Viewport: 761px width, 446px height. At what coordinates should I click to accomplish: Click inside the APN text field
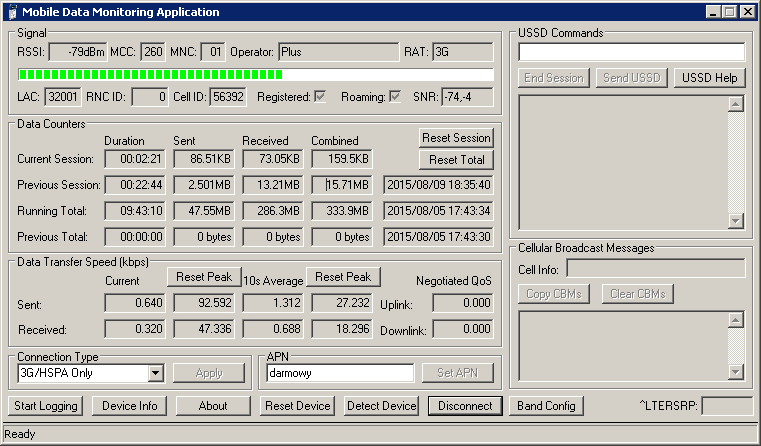pyautogui.click(x=339, y=373)
